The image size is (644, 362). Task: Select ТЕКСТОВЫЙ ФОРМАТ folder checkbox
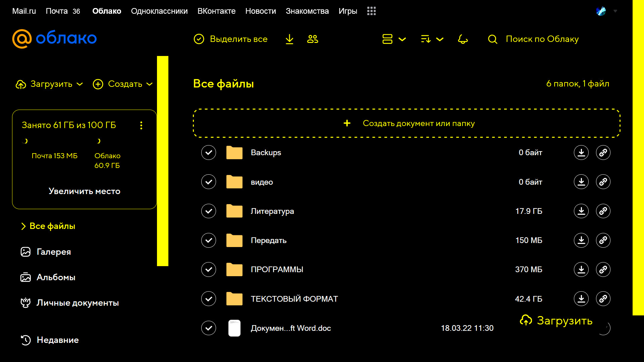[x=209, y=299]
